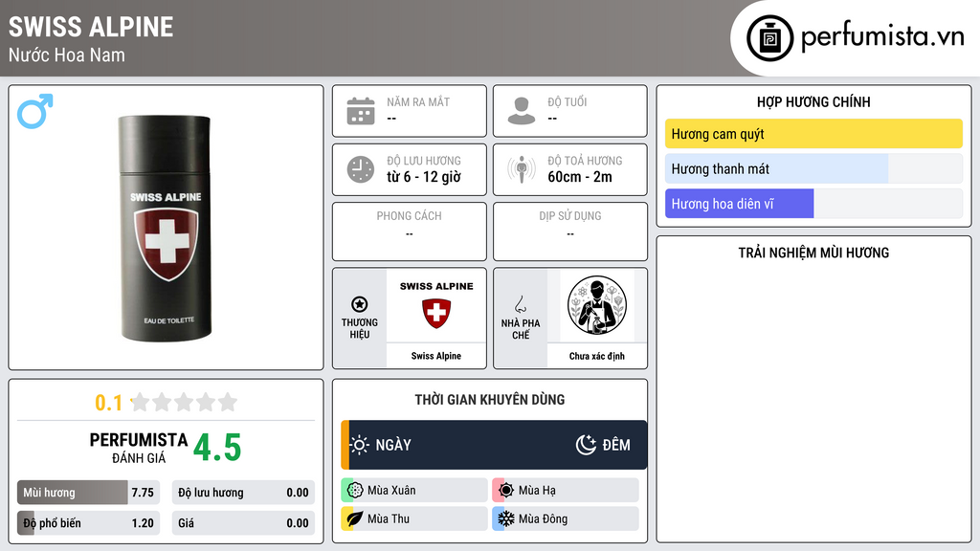Click the calendar icon for Năm ra mắt

361,111
